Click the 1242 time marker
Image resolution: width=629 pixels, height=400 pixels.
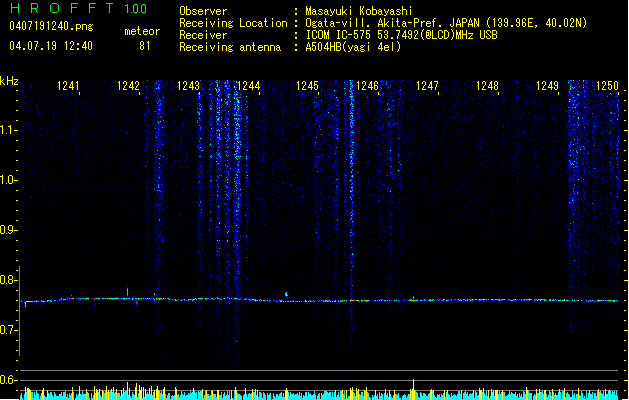128,86
